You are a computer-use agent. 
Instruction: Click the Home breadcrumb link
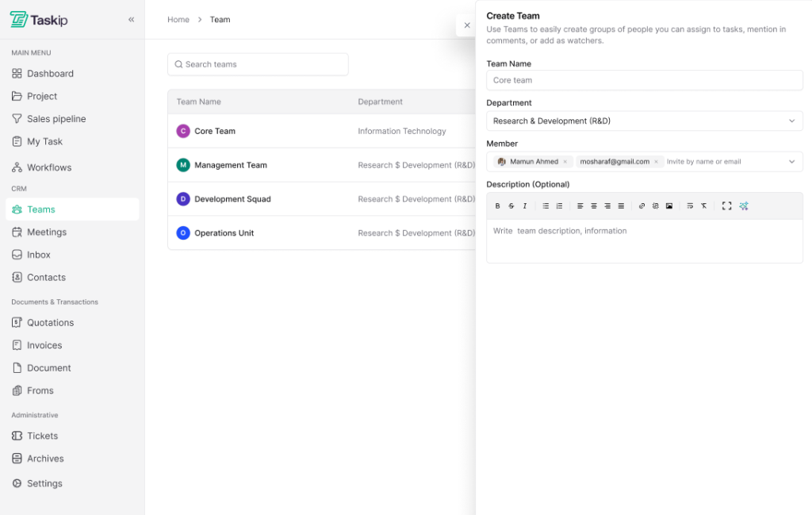pyautogui.click(x=178, y=20)
